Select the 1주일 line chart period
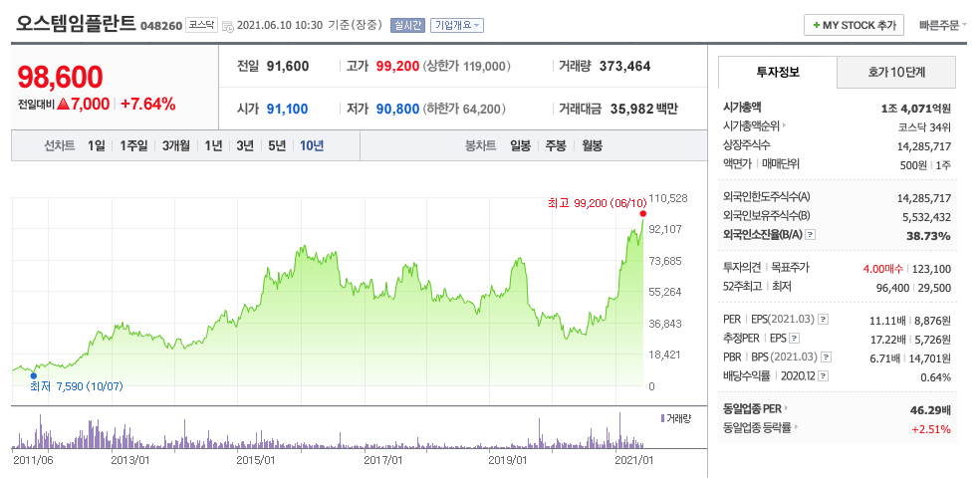The width and height of the screenshot is (980, 478). click(133, 145)
